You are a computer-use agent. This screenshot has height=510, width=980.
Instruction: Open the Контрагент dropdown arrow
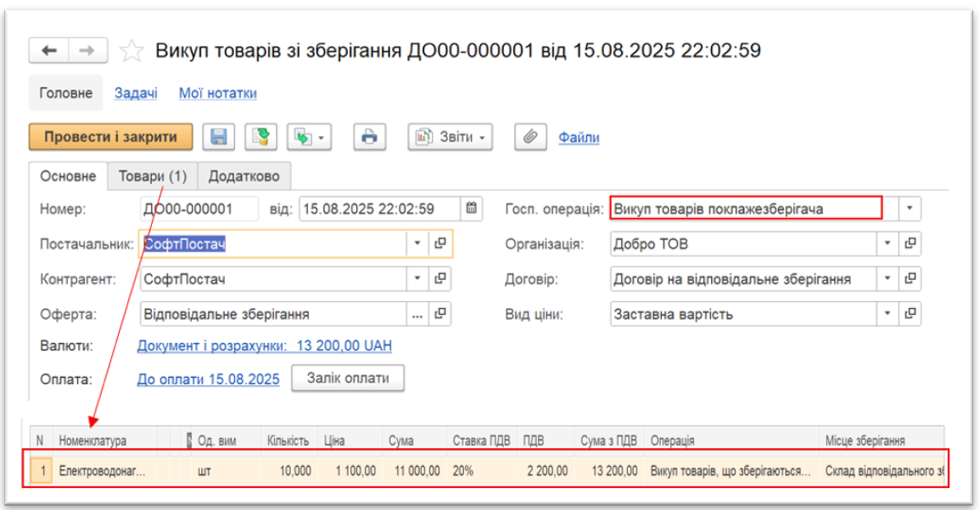coord(417,278)
